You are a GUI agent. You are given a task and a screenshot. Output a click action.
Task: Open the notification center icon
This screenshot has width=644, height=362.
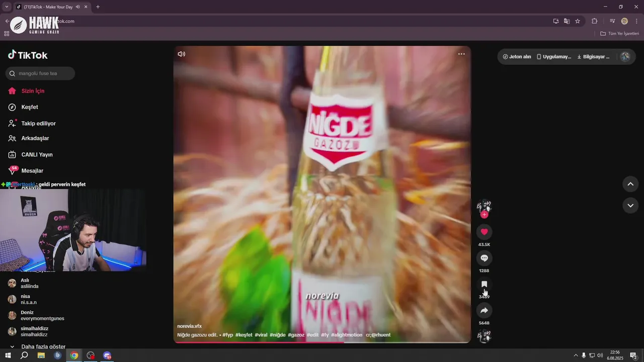(634, 355)
